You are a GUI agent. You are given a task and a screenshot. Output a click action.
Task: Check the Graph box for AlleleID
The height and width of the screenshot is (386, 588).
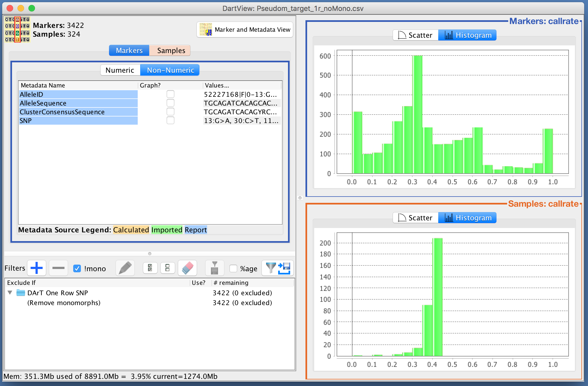[x=170, y=94]
